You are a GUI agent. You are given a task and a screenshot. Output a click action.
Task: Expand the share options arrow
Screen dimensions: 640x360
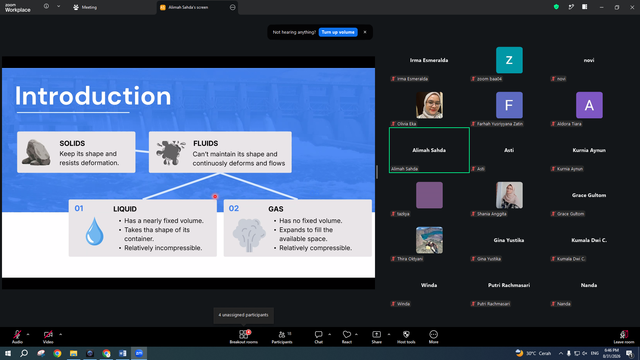(389, 334)
